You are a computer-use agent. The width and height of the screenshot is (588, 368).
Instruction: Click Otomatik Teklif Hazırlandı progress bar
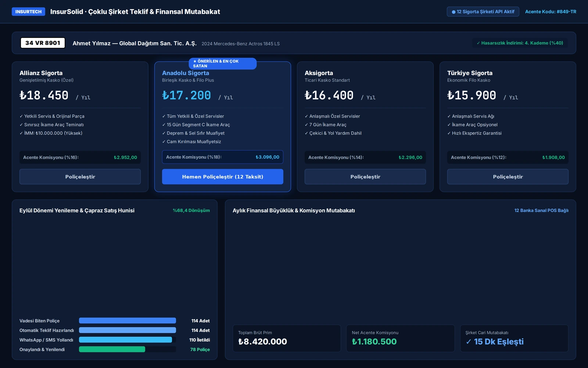coord(128,330)
